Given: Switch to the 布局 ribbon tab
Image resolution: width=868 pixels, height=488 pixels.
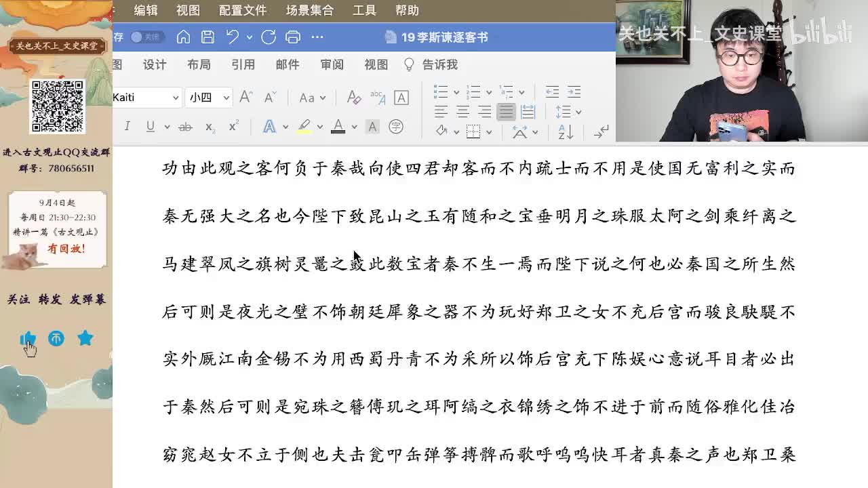Looking at the screenshot, I should point(199,64).
